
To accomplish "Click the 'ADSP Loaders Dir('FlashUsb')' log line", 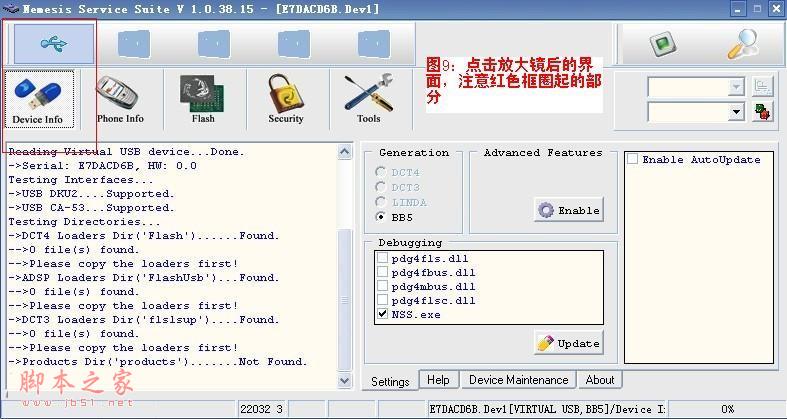I will (144, 277).
